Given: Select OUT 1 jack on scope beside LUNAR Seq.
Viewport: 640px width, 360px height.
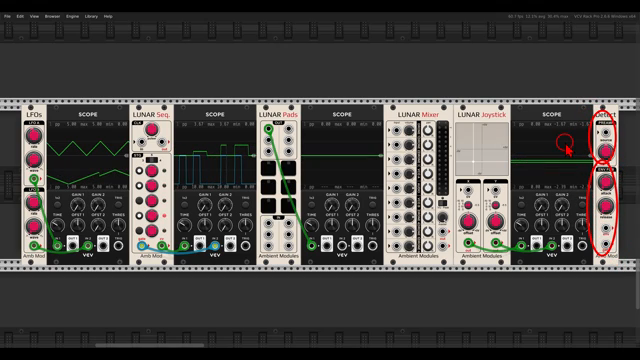Looking at the screenshot, I should [200, 246].
